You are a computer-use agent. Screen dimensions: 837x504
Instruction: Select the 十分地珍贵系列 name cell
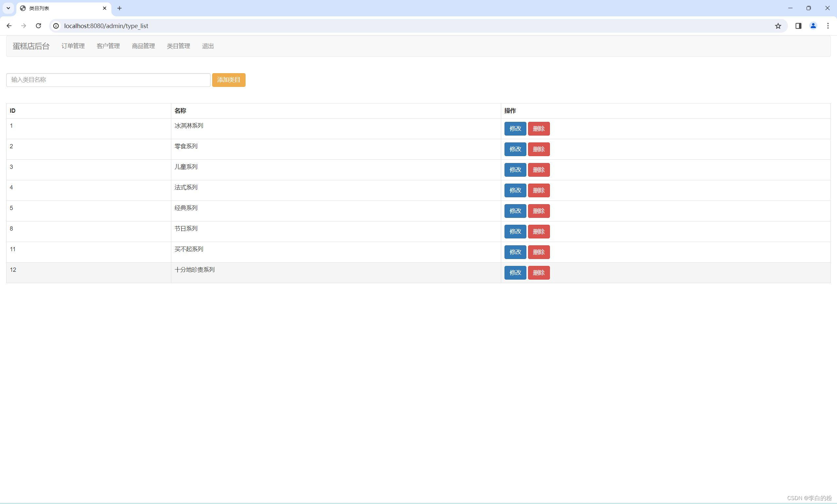(336, 273)
